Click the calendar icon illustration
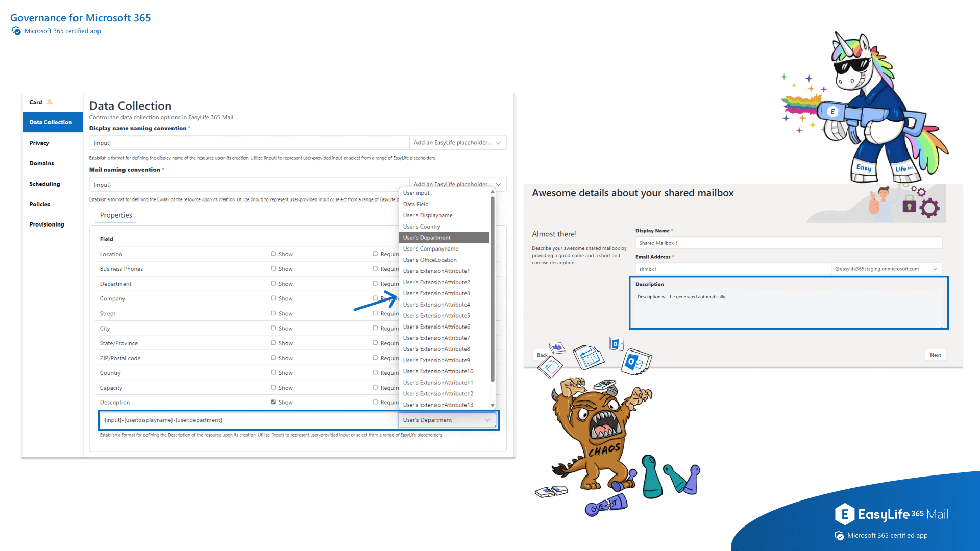The width and height of the screenshot is (980, 551). click(x=588, y=357)
